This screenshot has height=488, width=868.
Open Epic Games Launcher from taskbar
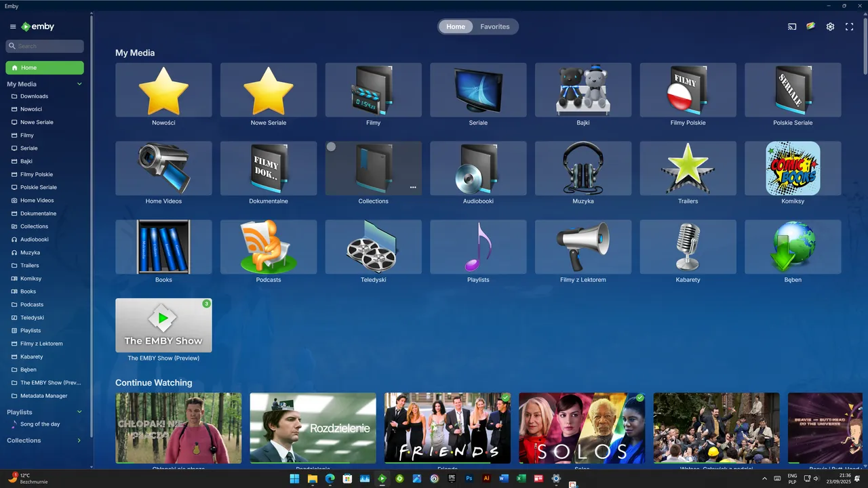[452, 479]
